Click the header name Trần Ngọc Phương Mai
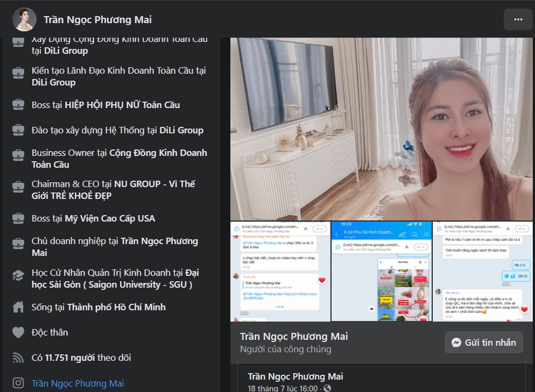The width and height of the screenshot is (535, 392). pos(97,20)
